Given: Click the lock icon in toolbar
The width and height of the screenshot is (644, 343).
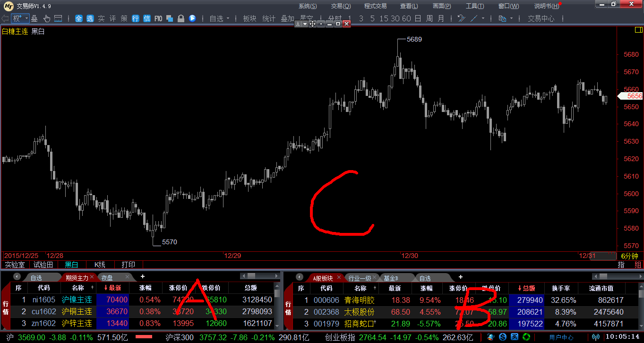Looking at the screenshot, I should (x=180, y=18).
